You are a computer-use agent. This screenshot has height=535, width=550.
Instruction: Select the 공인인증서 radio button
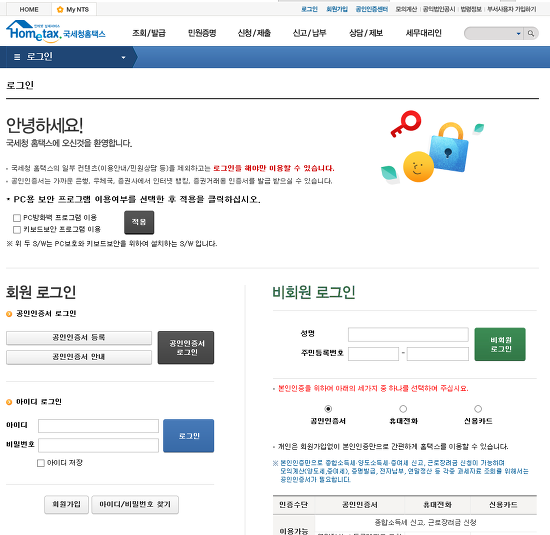328,409
